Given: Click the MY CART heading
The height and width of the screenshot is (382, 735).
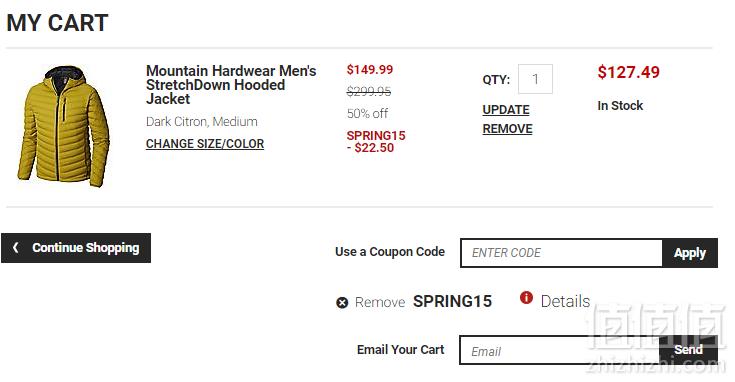Looking at the screenshot, I should [x=57, y=22].
